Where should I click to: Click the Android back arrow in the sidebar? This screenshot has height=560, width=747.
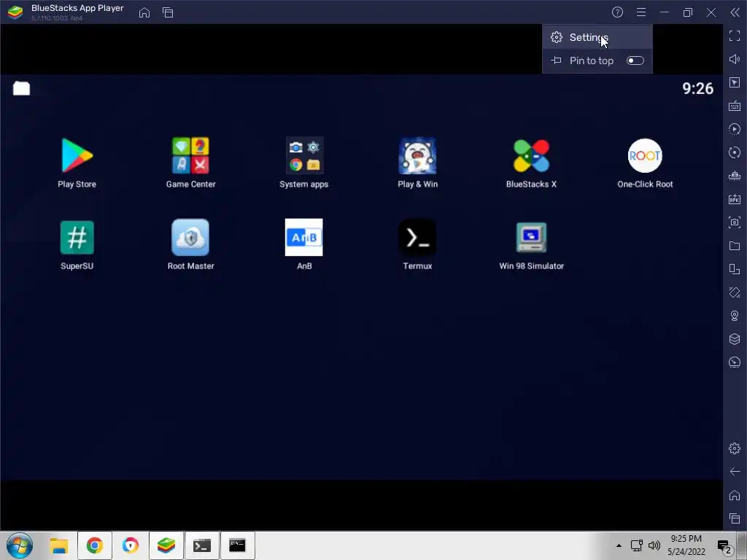pyautogui.click(x=735, y=472)
